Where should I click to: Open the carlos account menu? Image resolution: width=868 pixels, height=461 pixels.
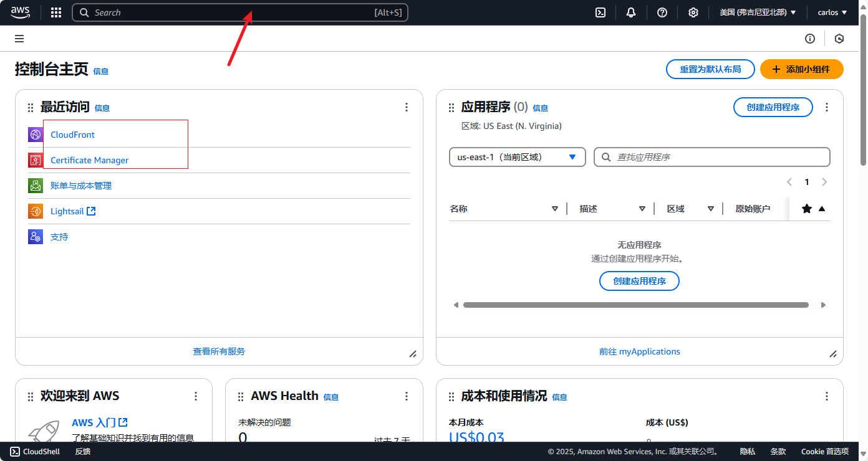click(x=832, y=12)
